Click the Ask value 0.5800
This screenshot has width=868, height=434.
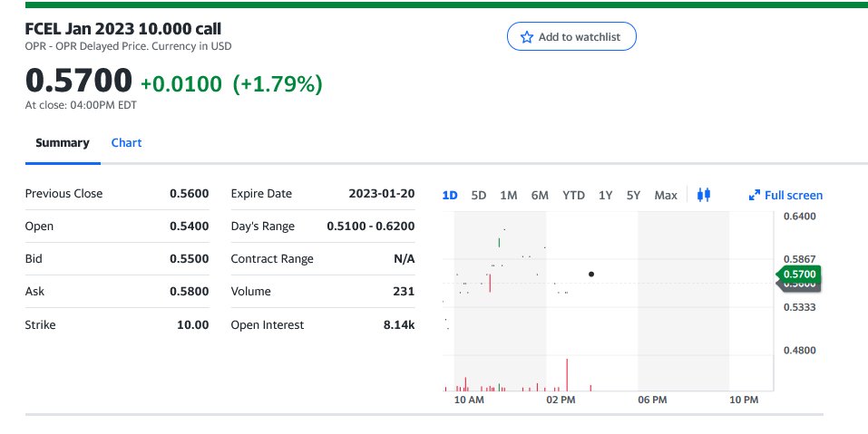pyautogui.click(x=190, y=292)
